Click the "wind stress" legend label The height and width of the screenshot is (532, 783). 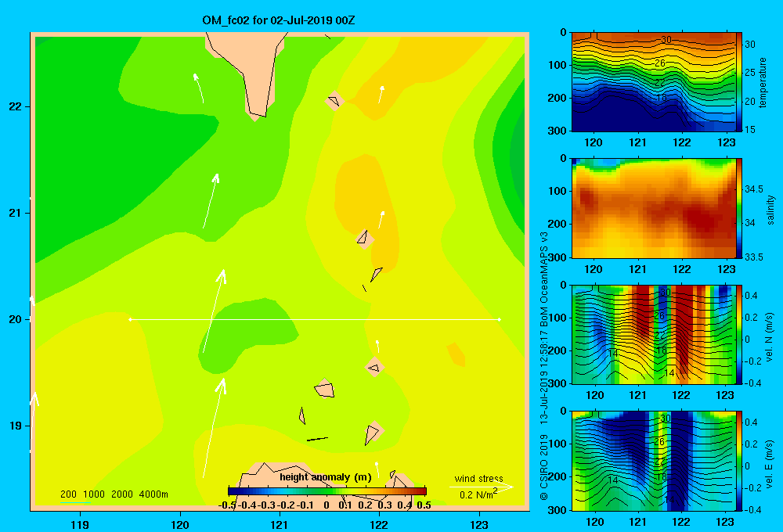point(478,478)
